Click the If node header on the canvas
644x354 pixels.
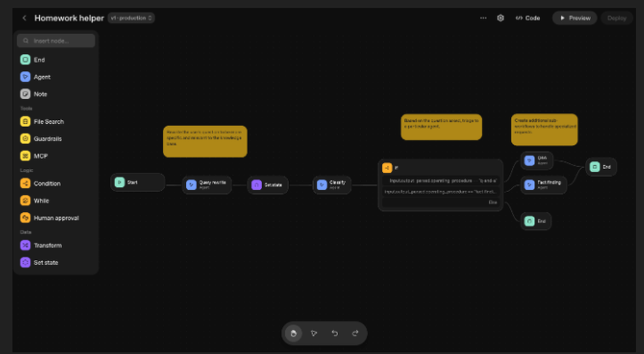[x=440, y=168]
